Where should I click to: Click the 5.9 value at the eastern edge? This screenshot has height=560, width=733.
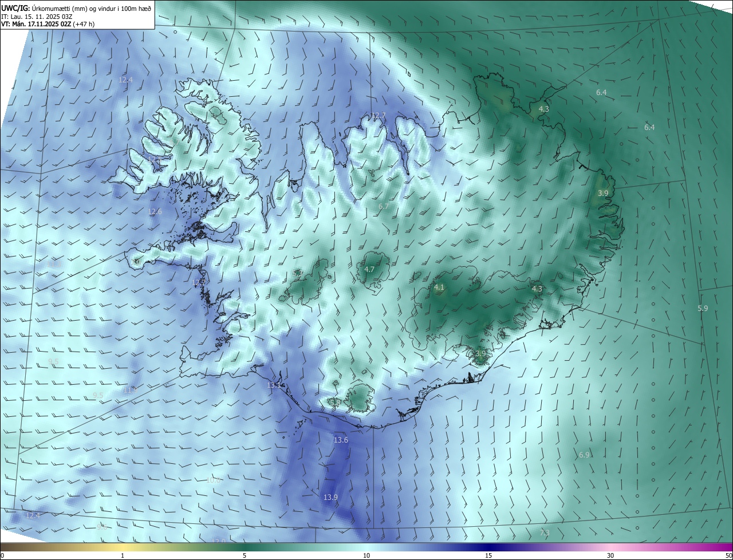point(703,308)
